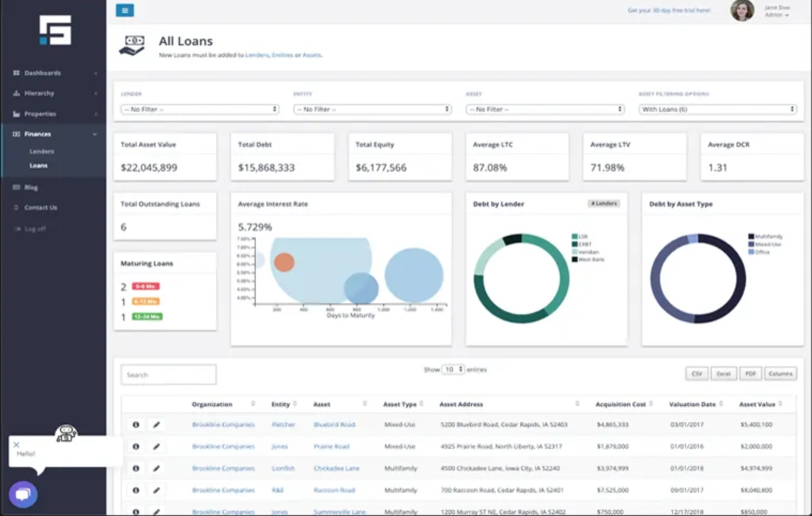Edit the Chickadee Lane loan row
Image resolution: width=812 pixels, height=516 pixels.
point(156,468)
